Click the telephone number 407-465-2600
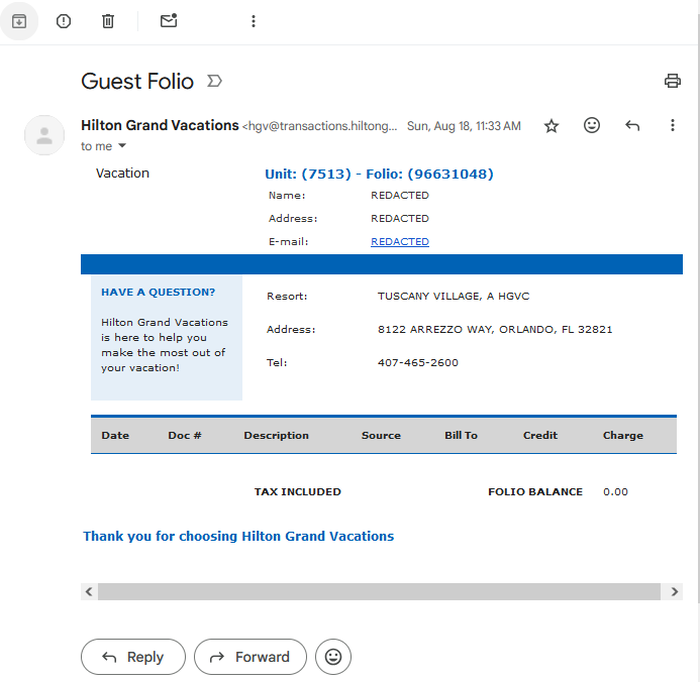The width and height of the screenshot is (700, 682). click(x=418, y=362)
